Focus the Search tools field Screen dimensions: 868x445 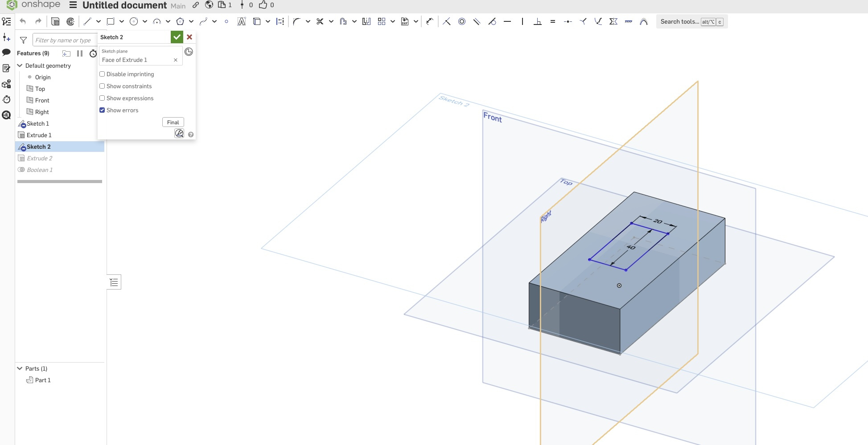pyautogui.click(x=679, y=21)
